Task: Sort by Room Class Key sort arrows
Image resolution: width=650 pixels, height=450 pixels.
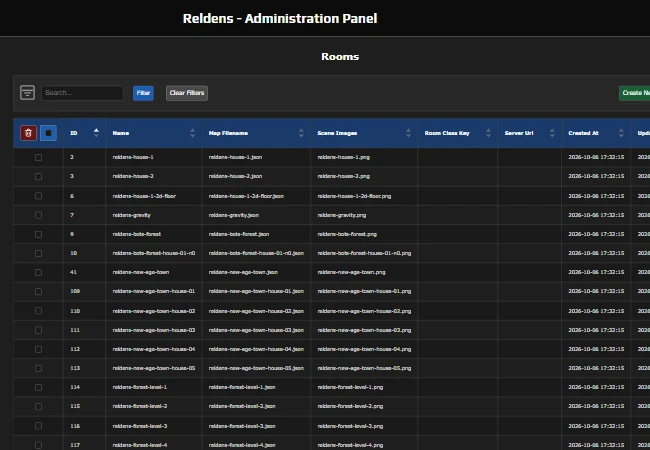Action: point(488,133)
